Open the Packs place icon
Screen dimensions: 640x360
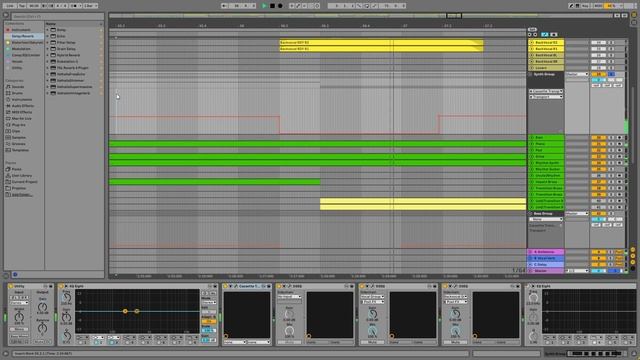coord(8,169)
